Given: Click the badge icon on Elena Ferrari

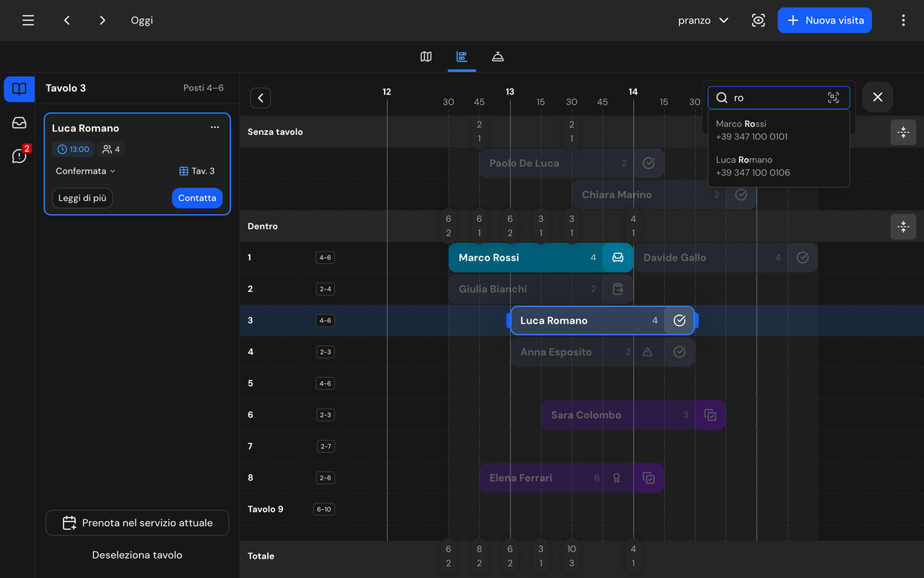Looking at the screenshot, I should (616, 478).
